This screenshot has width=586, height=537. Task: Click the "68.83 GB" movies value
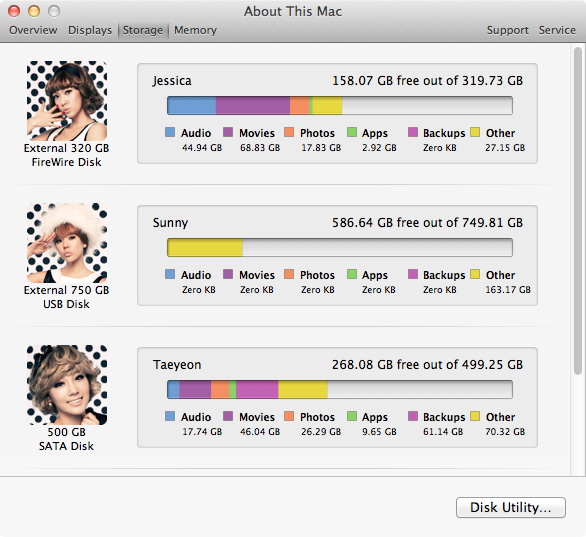[260, 148]
